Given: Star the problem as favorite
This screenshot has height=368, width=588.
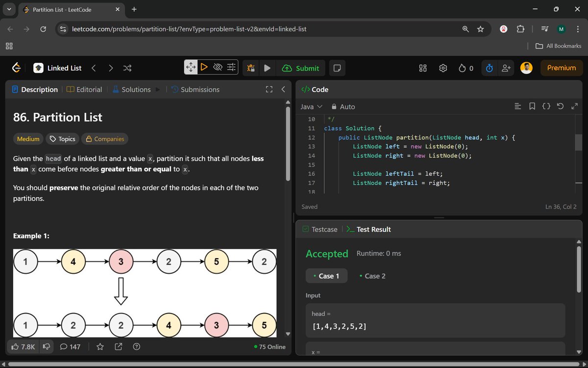Looking at the screenshot, I should [100, 346].
